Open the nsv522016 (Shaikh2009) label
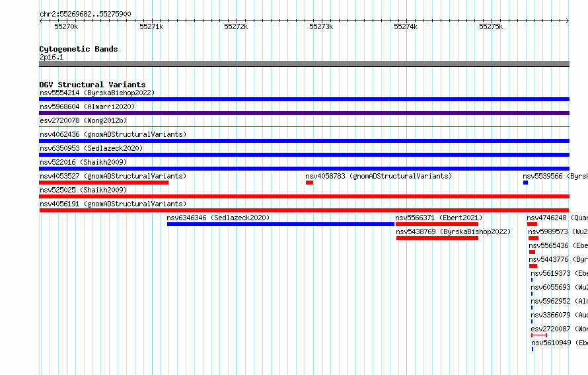 (83, 162)
